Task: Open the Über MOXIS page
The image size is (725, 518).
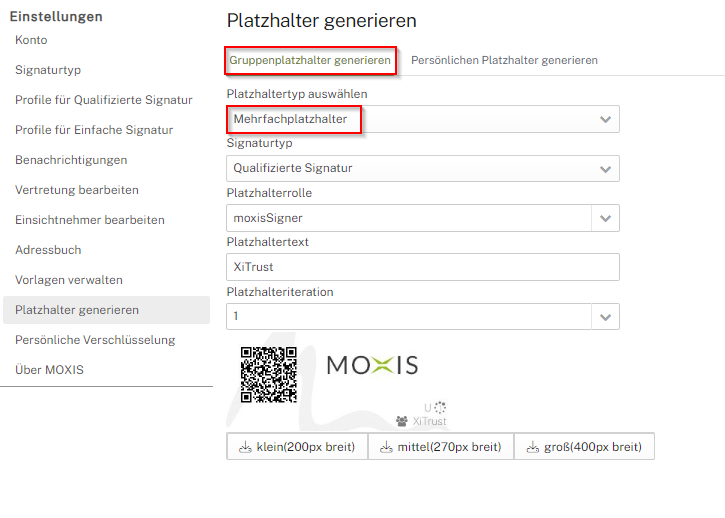Action: (49, 370)
